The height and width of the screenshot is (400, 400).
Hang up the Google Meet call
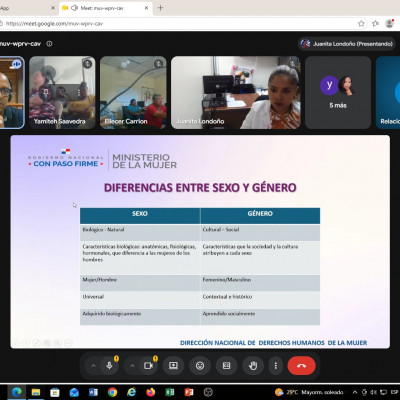[x=301, y=366]
